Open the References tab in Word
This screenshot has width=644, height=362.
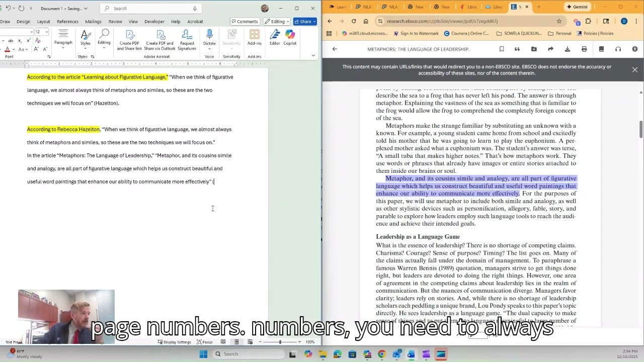click(67, 22)
